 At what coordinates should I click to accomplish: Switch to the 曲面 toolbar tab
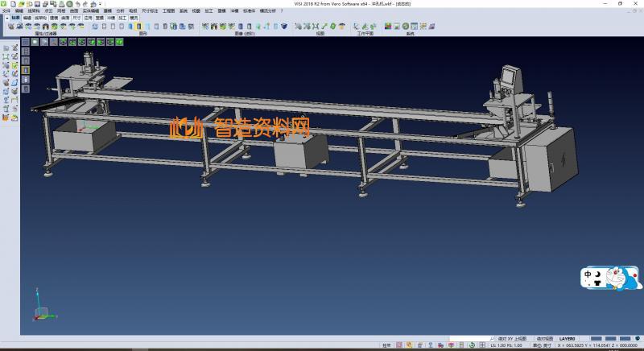[65, 17]
